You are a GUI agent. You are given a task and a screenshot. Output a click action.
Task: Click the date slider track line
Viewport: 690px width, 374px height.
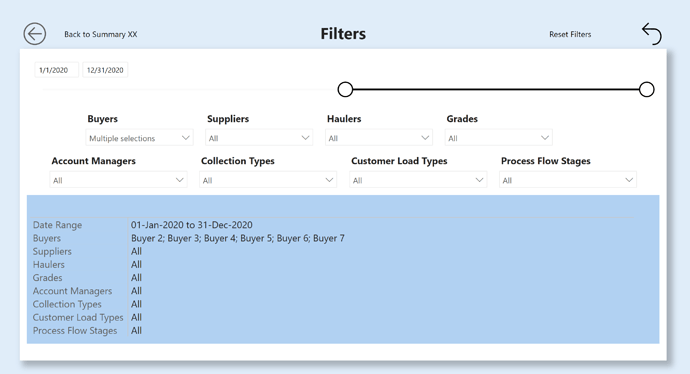(x=496, y=89)
